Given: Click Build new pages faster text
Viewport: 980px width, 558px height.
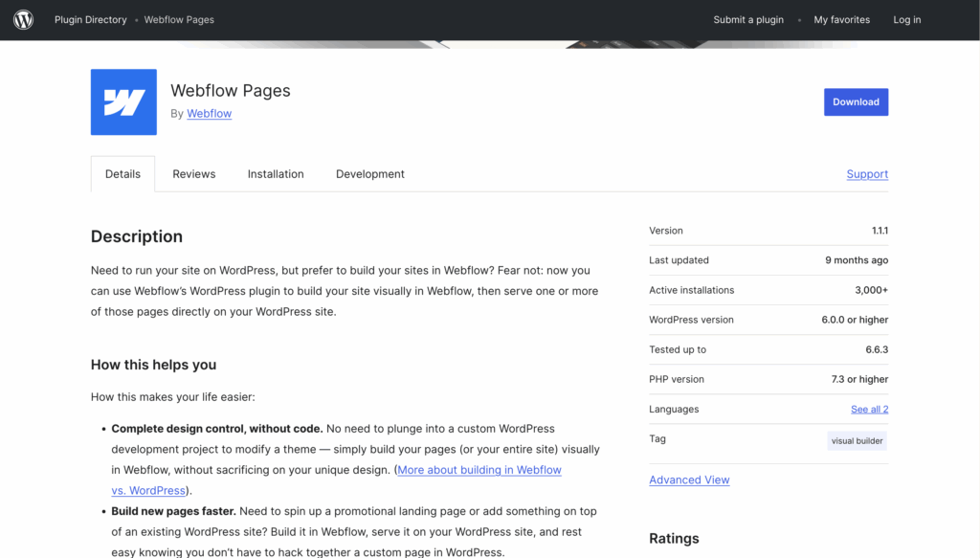Looking at the screenshot, I should coord(174,511).
